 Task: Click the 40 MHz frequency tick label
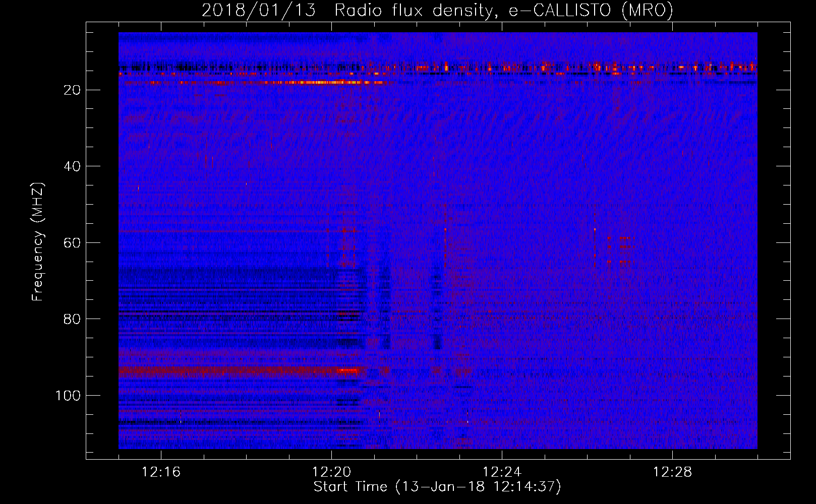point(73,166)
